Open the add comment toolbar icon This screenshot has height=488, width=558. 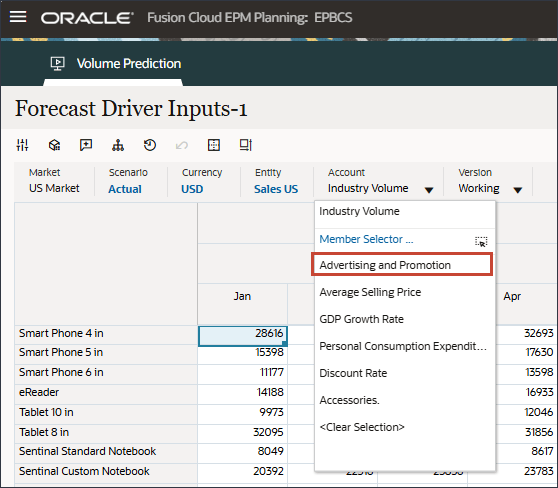[x=86, y=145]
